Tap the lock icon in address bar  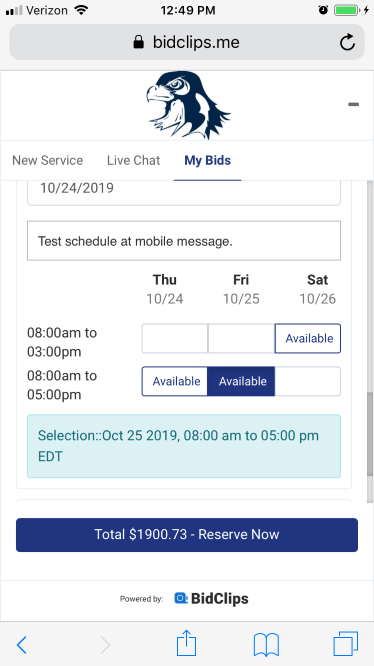point(138,42)
